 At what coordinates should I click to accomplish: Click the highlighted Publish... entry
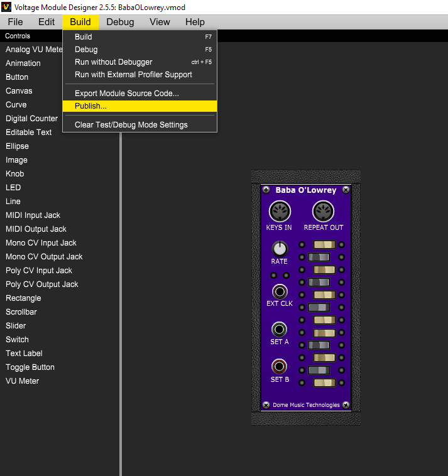[139, 106]
